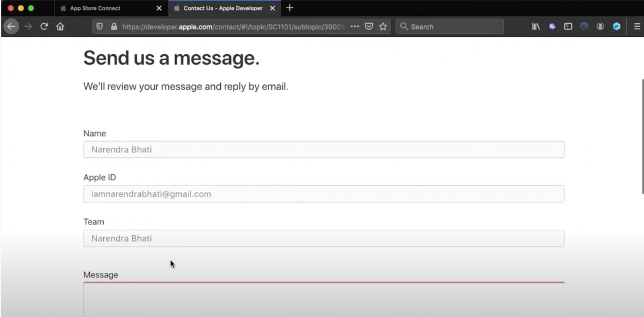Reload the current page
644x317 pixels.
pyautogui.click(x=44, y=27)
